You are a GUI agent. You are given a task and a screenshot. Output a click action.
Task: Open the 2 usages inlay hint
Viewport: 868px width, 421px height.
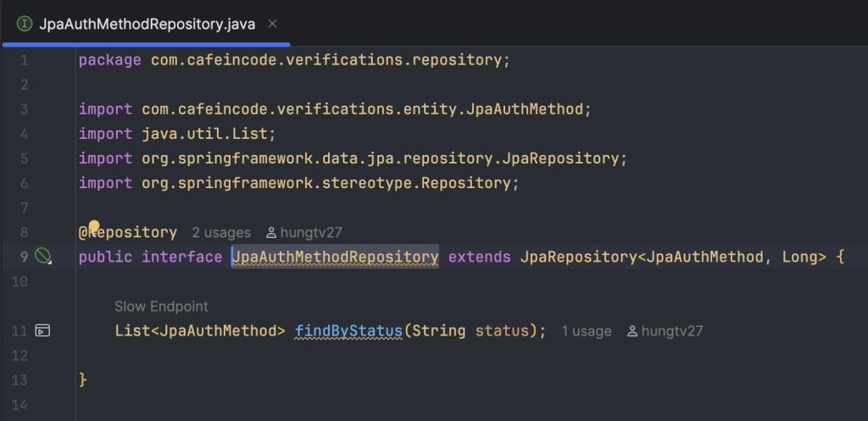pyautogui.click(x=221, y=233)
